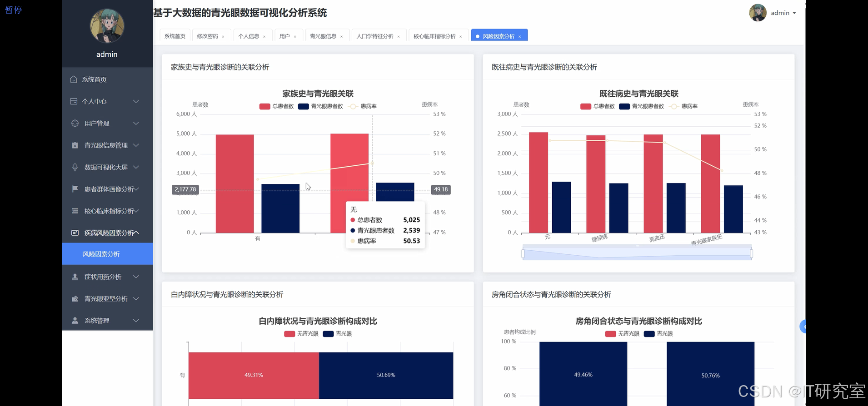Open the admin user dropdown at top right
The height and width of the screenshot is (406, 868).
[x=783, y=13]
